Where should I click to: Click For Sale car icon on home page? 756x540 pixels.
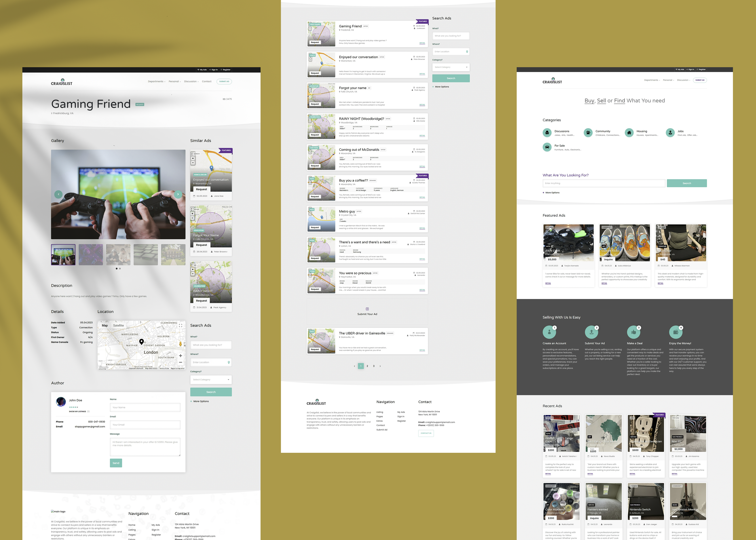tap(547, 147)
